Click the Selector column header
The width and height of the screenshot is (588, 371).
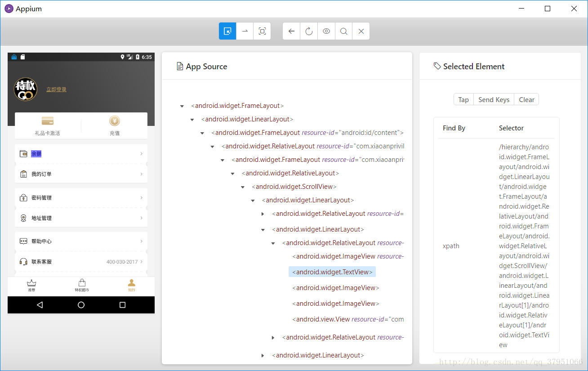[x=511, y=128]
